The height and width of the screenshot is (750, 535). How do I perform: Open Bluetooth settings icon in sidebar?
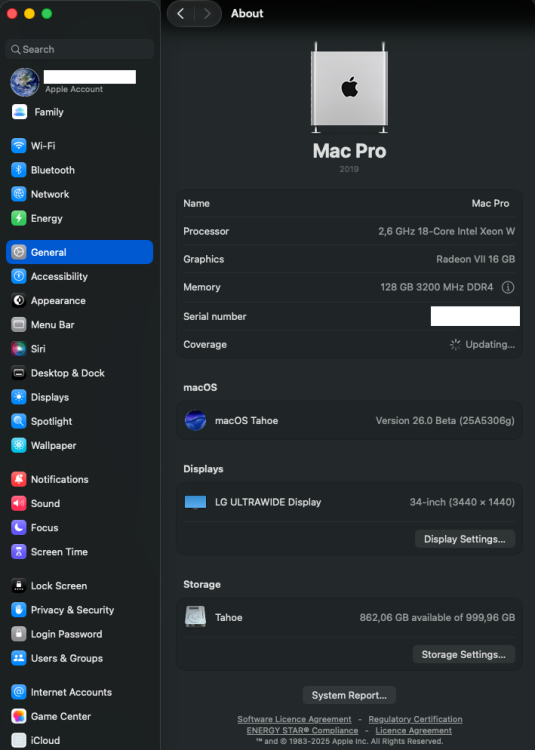(19, 170)
